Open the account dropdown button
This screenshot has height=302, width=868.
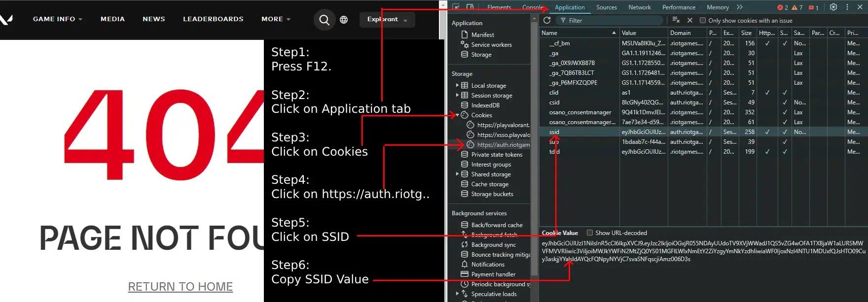387,20
